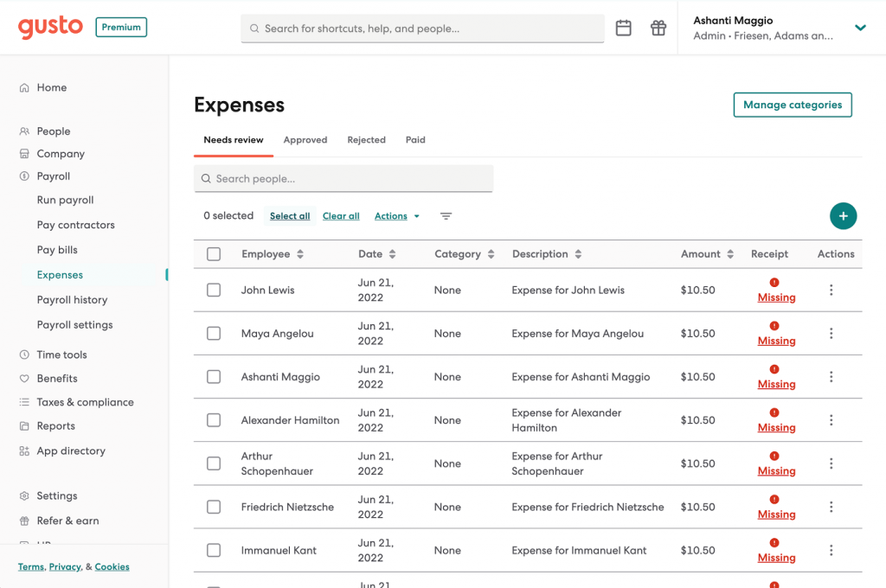Open Missing receipt link for John Lewis
This screenshot has width=886, height=588.
(x=776, y=297)
